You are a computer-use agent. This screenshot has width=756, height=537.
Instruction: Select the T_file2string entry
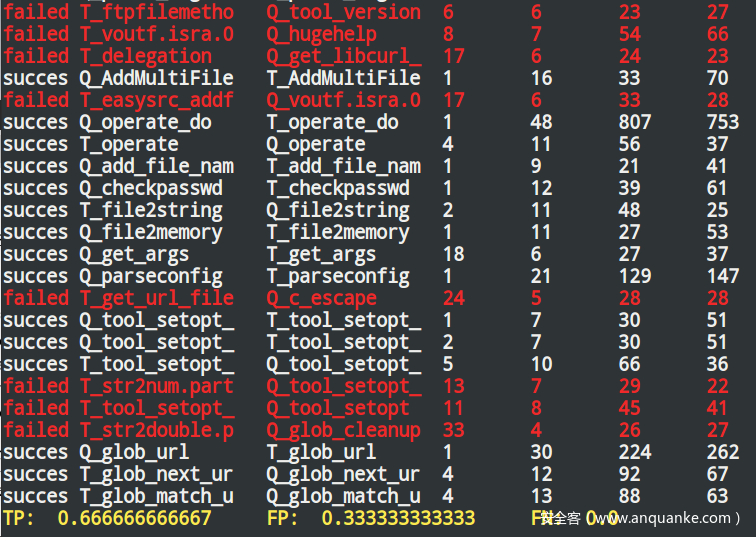point(151,211)
